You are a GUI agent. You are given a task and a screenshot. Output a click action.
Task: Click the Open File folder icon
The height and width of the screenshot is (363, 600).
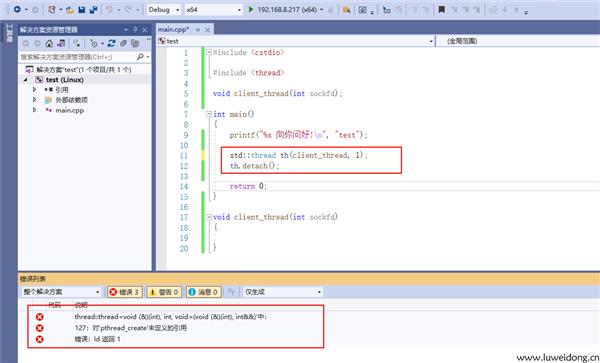(70, 10)
